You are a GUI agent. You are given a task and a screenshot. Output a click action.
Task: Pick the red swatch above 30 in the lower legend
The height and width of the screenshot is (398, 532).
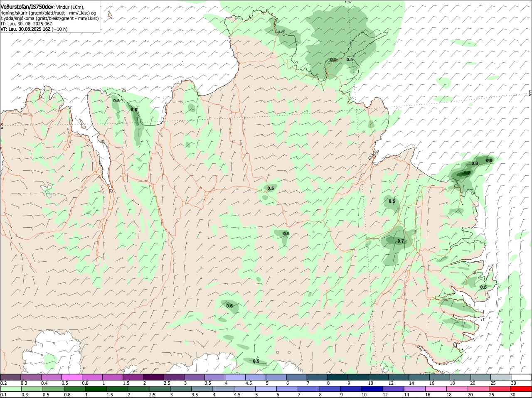521,389
